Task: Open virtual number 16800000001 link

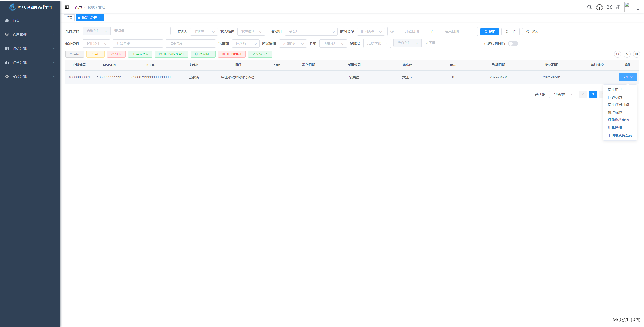Action: click(x=79, y=77)
